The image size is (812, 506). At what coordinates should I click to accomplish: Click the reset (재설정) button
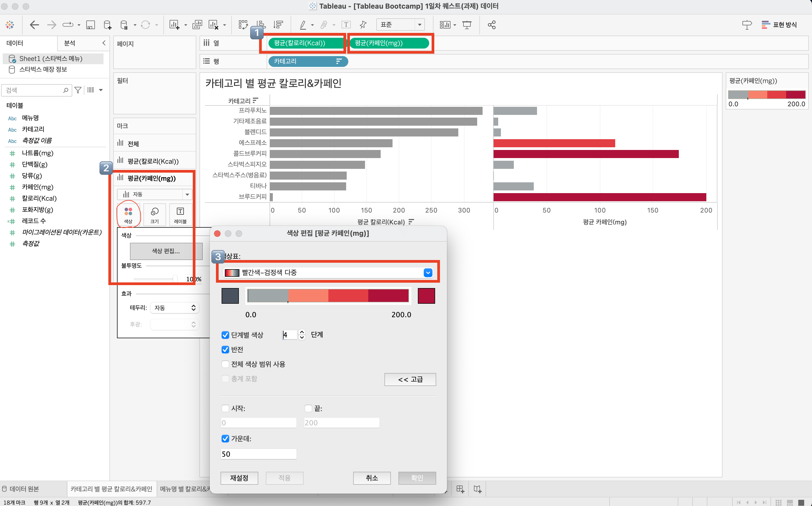[239, 478]
